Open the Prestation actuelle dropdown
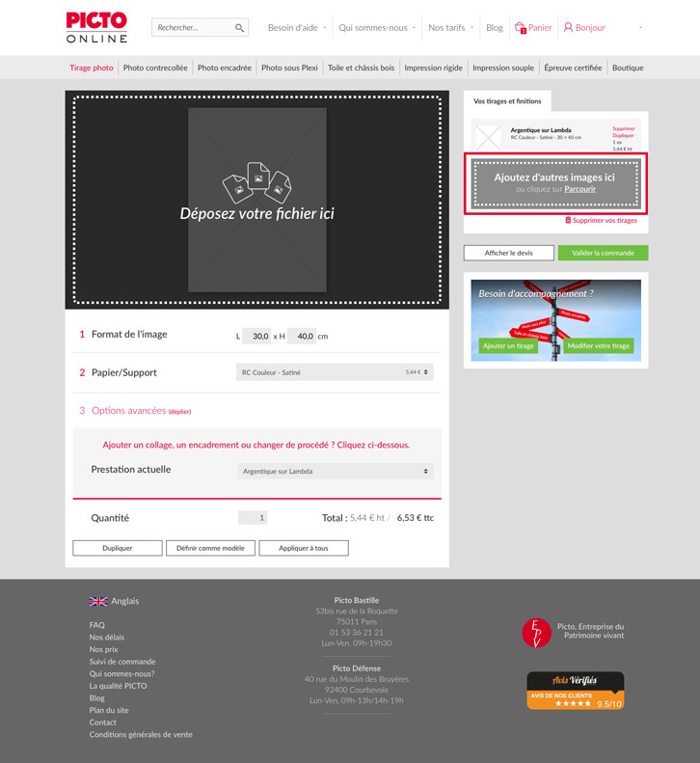The image size is (700, 763). (334, 472)
